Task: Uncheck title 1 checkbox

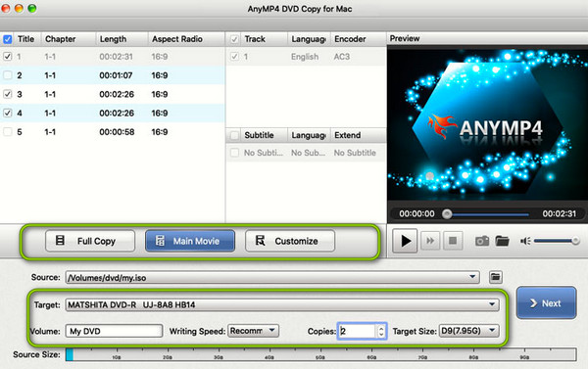Action: click(8, 57)
